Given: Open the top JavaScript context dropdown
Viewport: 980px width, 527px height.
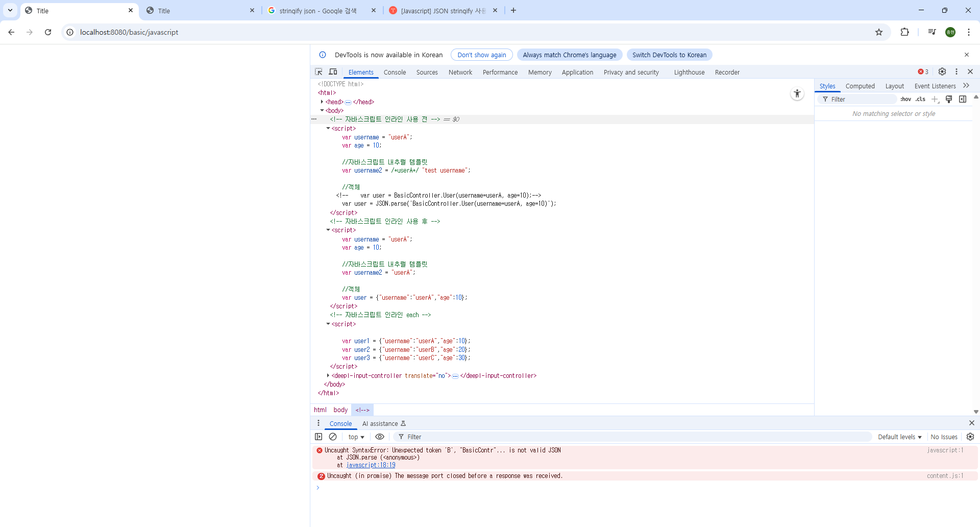Looking at the screenshot, I should pyautogui.click(x=356, y=437).
